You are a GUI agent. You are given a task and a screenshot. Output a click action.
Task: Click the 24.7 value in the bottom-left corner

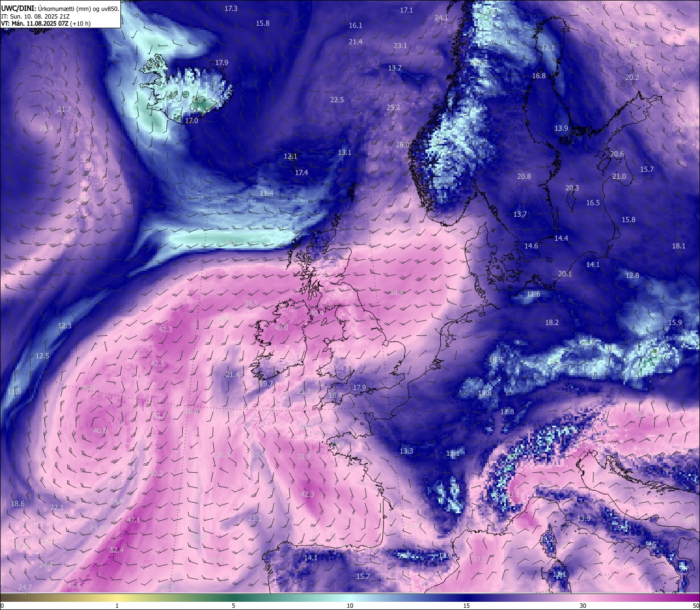[x=25, y=587]
